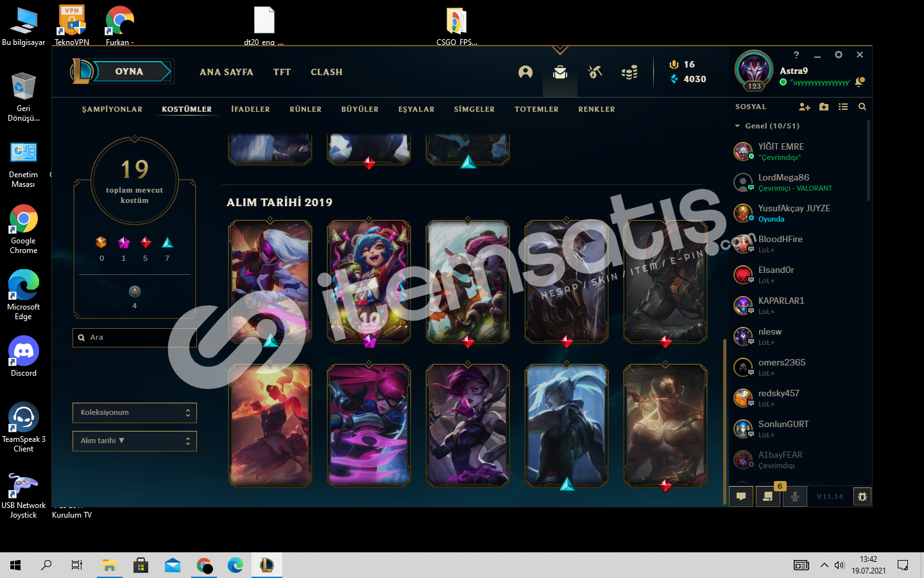Open client settings gear icon
This screenshot has height=578, width=924.
(x=839, y=55)
